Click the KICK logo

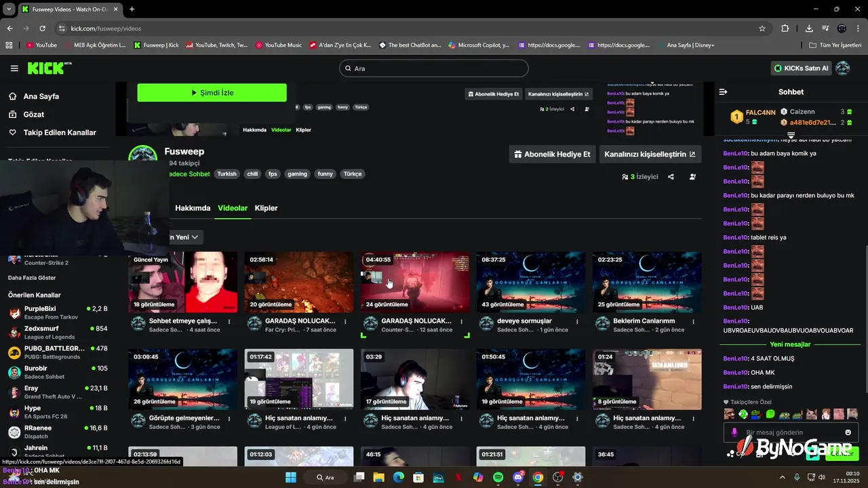(x=49, y=68)
